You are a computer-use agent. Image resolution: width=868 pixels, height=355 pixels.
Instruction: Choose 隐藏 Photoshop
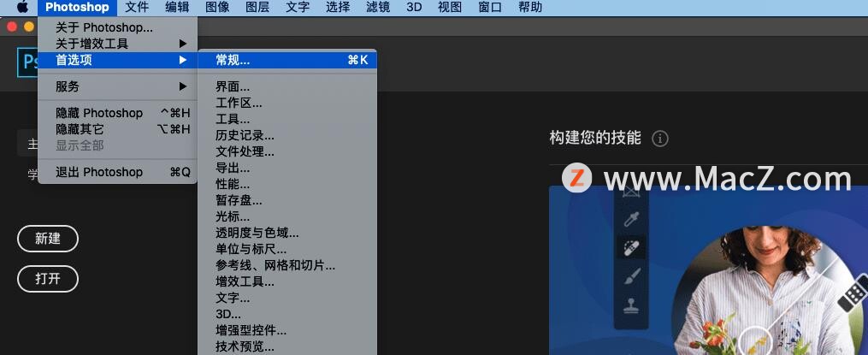(117, 113)
